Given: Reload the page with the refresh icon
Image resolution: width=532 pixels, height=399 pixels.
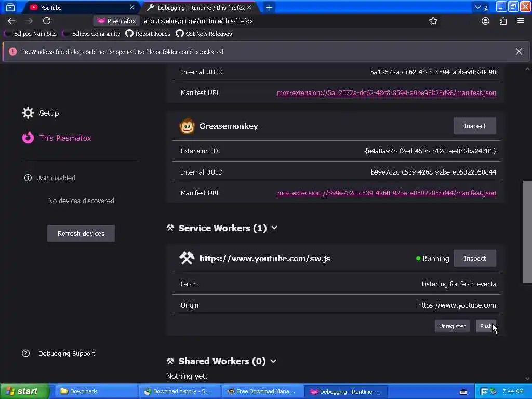Looking at the screenshot, I should (47, 21).
